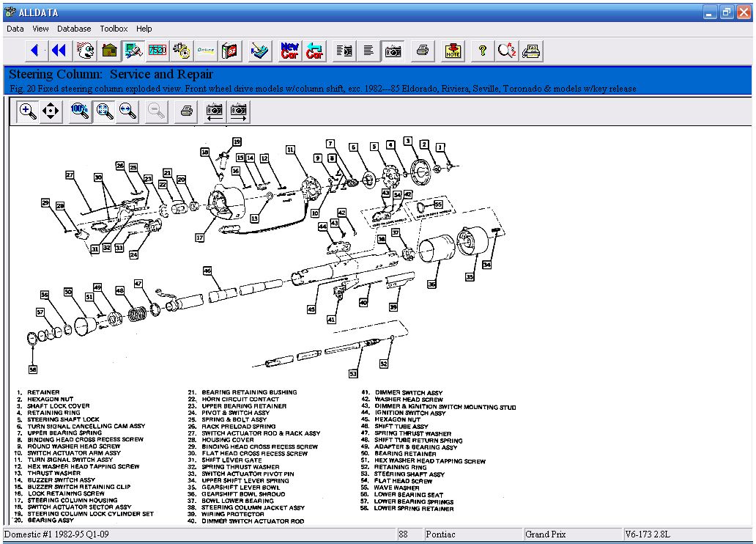Activate the pan image tool
Screen dimensions: 756x544
pos(51,111)
